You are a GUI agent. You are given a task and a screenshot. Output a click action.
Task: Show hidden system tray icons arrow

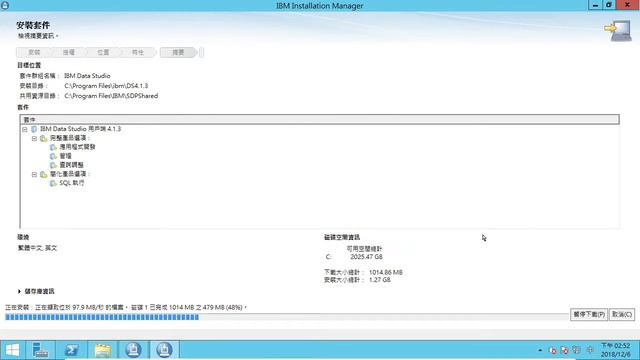[540, 350]
